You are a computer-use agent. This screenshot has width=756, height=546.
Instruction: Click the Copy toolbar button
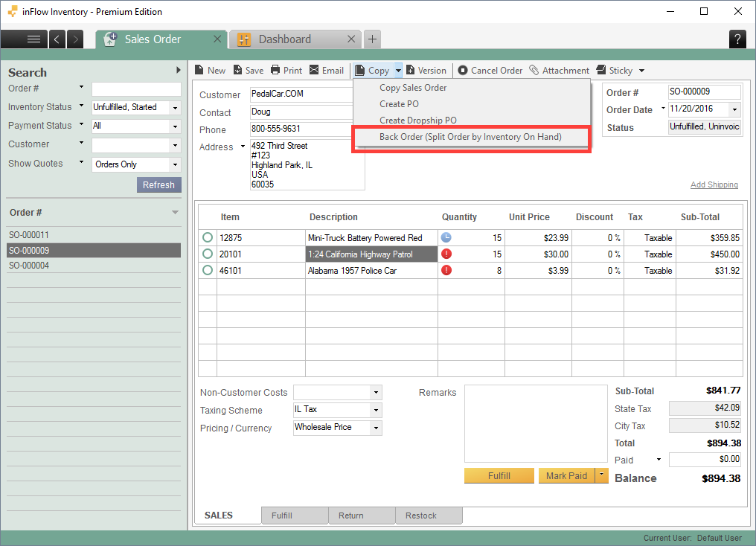pyautogui.click(x=373, y=71)
